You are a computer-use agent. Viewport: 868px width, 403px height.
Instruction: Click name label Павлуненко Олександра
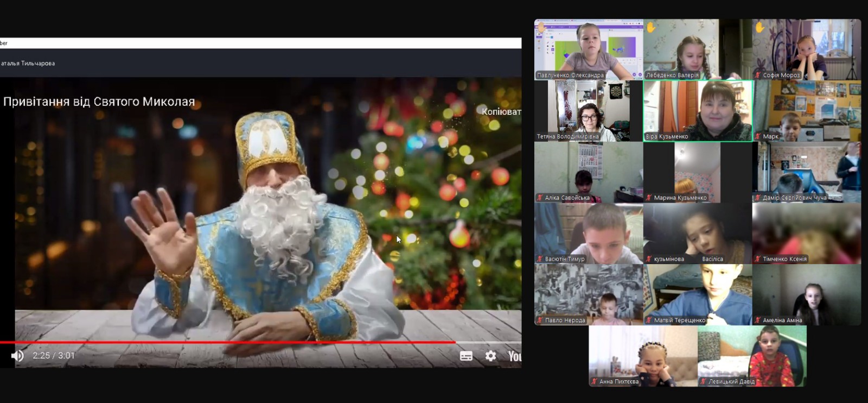(570, 75)
